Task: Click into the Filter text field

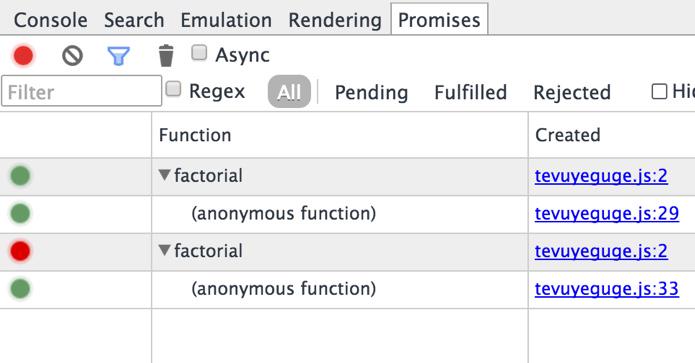Action: 82,91
